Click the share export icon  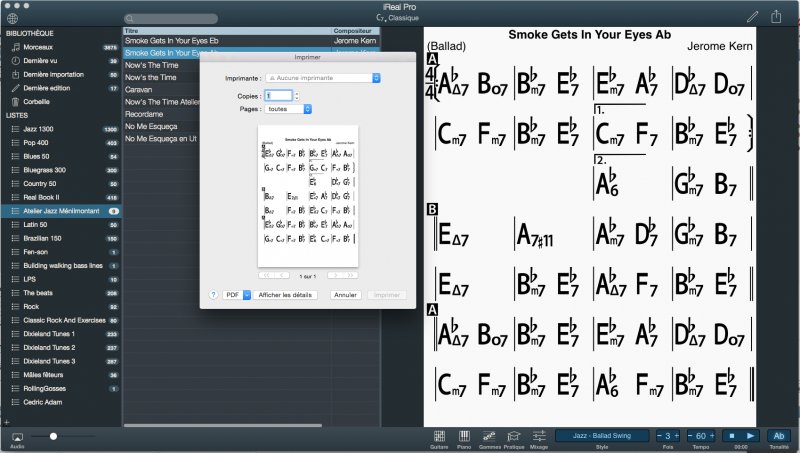tap(776, 16)
